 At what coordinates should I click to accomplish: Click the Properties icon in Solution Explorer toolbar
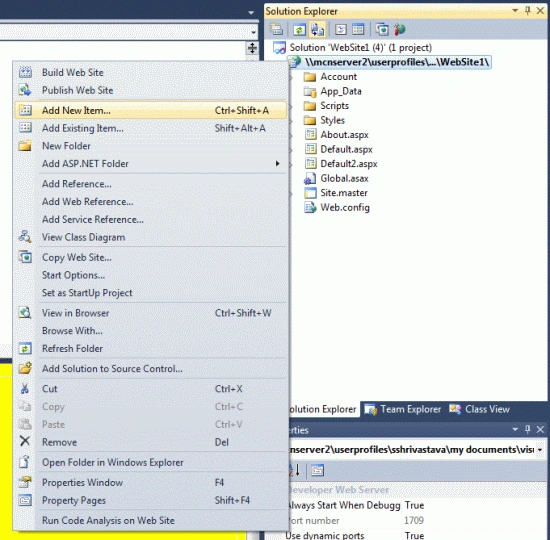pyautogui.click(x=276, y=30)
